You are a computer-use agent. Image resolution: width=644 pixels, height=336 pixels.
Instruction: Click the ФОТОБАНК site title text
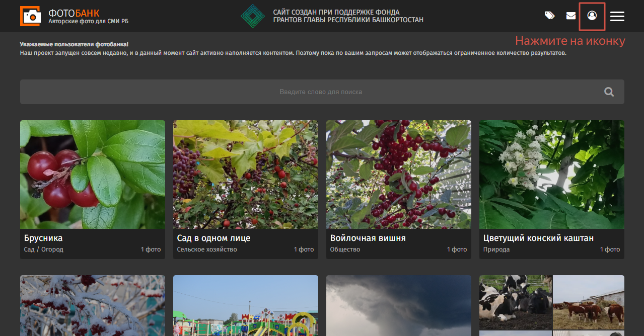74,13
